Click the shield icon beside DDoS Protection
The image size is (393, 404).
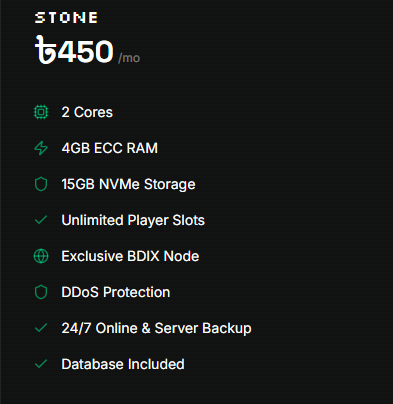click(41, 292)
